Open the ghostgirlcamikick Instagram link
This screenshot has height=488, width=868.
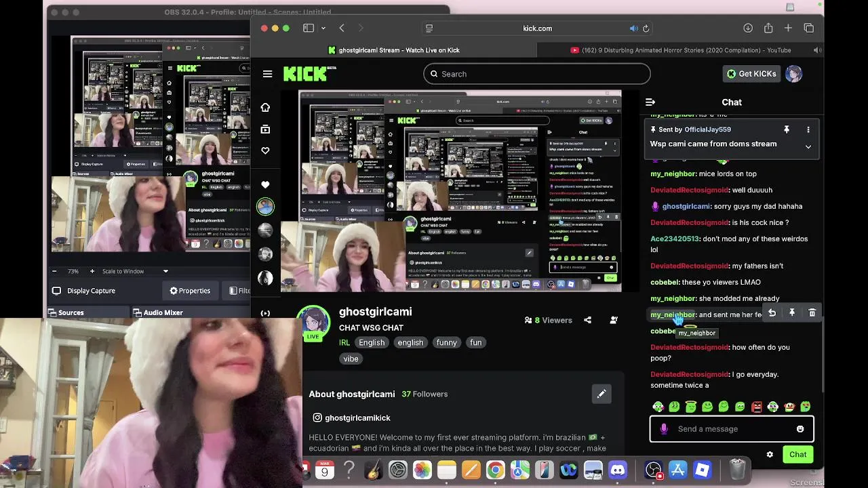[351, 418]
